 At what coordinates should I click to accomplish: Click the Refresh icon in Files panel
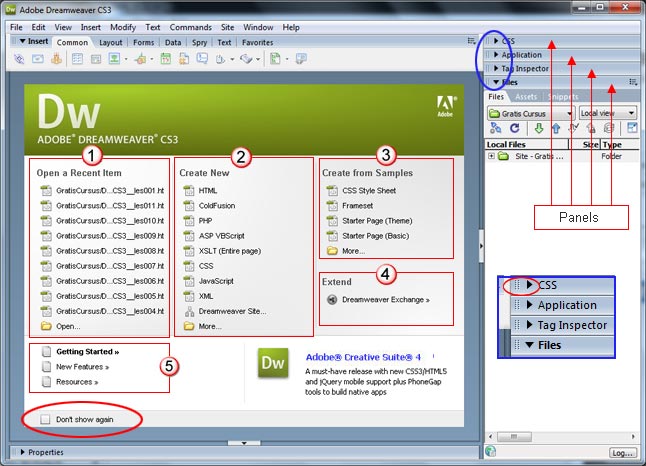tap(515, 128)
